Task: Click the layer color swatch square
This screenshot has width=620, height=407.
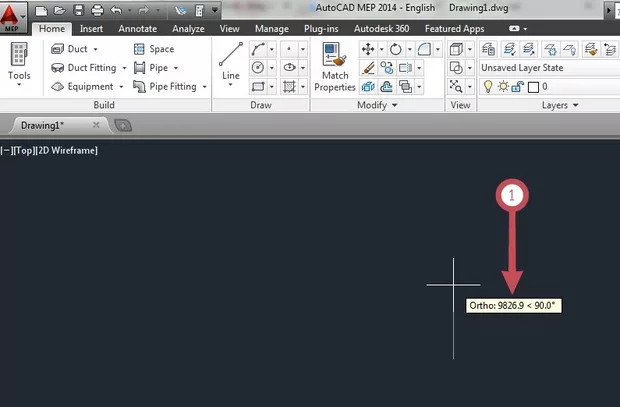Action: [x=533, y=87]
